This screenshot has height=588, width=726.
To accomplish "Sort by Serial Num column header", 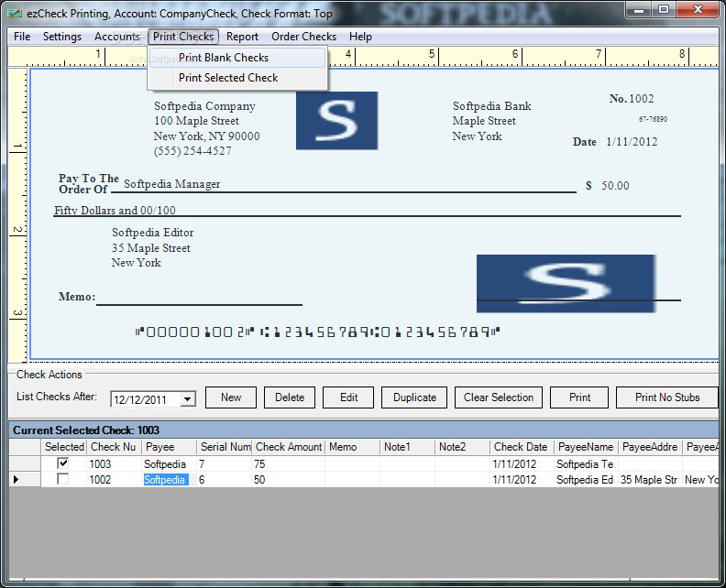I will (224, 447).
